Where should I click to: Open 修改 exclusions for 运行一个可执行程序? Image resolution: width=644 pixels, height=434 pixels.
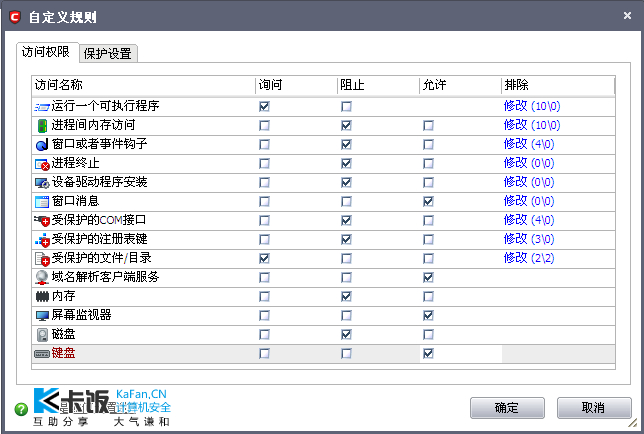pos(532,106)
